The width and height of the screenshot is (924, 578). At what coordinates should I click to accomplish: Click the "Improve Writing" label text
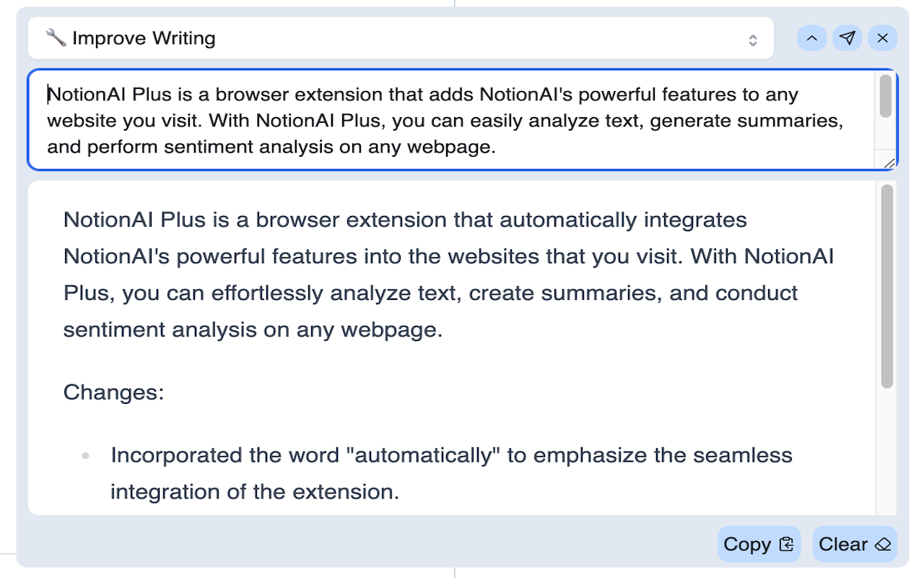[x=144, y=38]
